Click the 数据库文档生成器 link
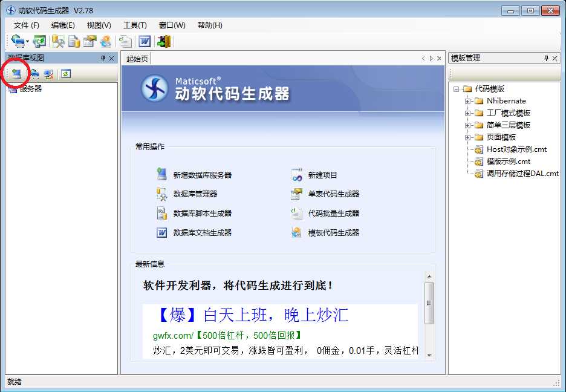The image size is (566, 392). pyautogui.click(x=203, y=233)
